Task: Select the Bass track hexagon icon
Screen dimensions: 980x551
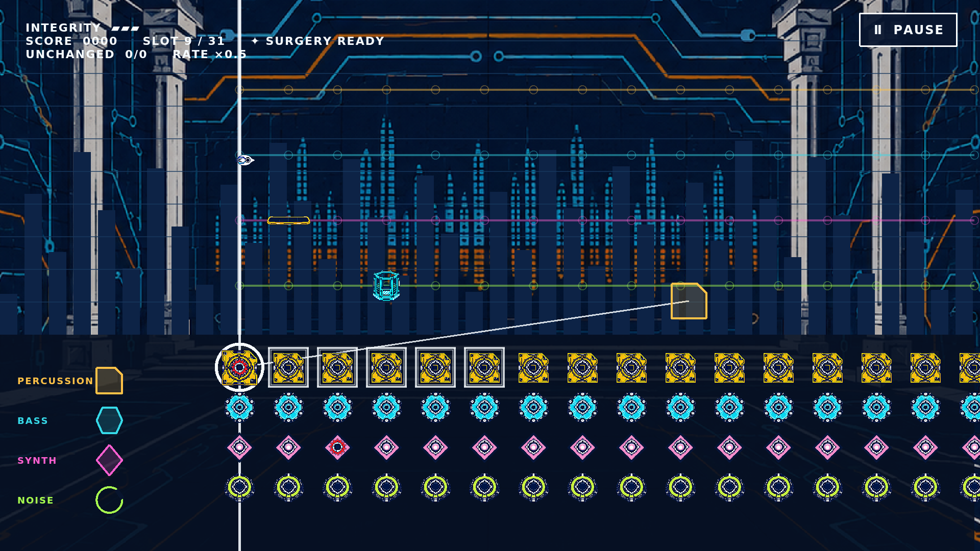Action: pyautogui.click(x=109, y=420)
